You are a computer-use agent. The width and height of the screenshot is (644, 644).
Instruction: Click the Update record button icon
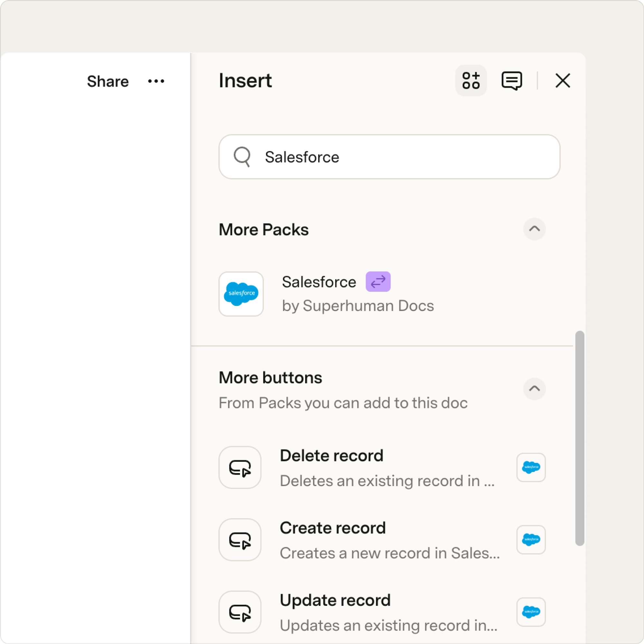point(240,612)
